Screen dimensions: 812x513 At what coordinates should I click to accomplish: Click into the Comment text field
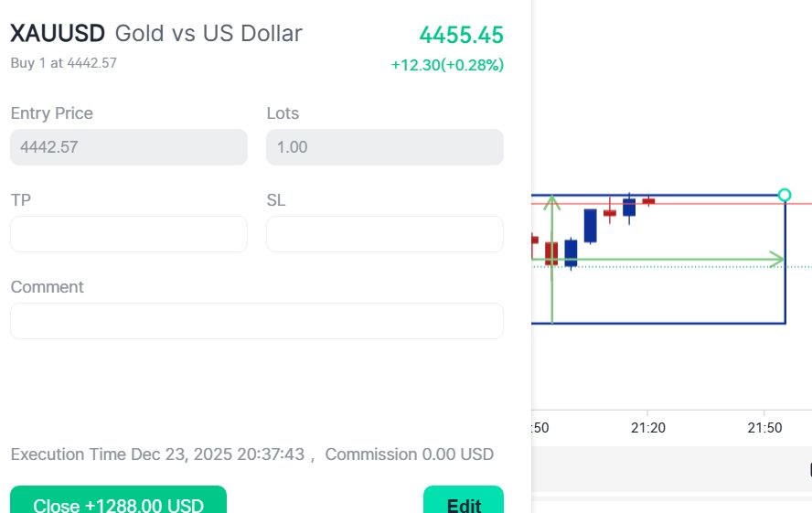point(256,321)
